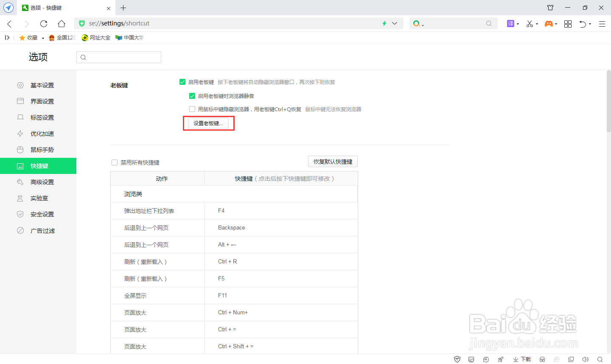This screenshot has height=364, width=611.
Task: Mute sound with the speaker icon
Action: click(x=586, y=359)
